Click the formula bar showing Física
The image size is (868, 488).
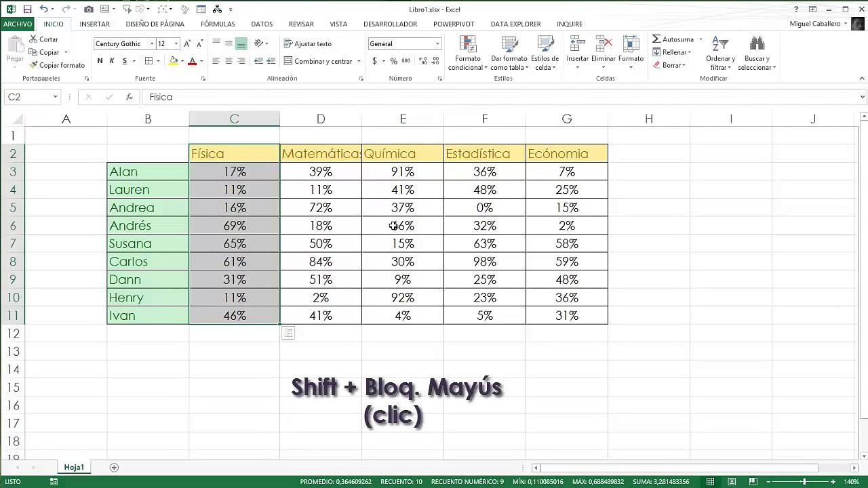coord(500,97)
